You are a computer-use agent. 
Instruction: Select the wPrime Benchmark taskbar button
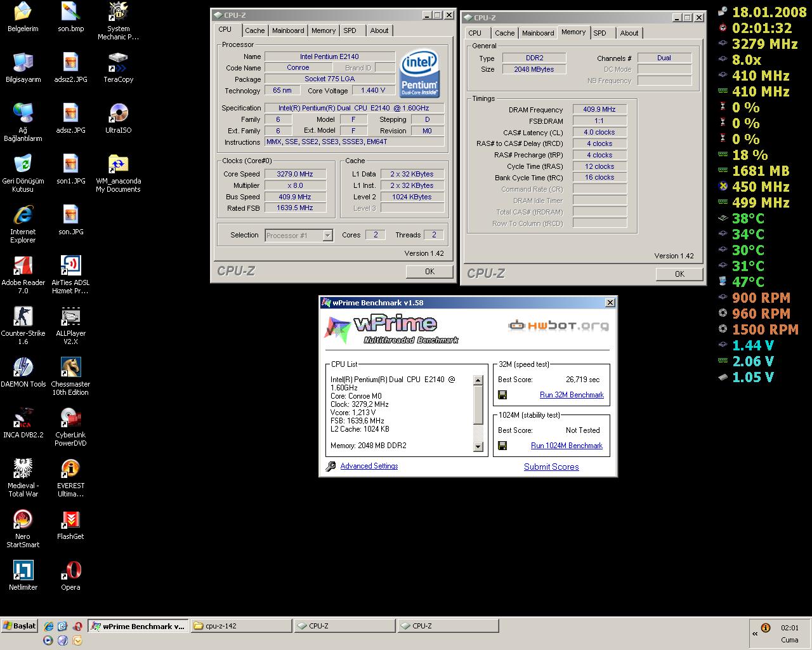pyautogui.click(x=138, y=626)
